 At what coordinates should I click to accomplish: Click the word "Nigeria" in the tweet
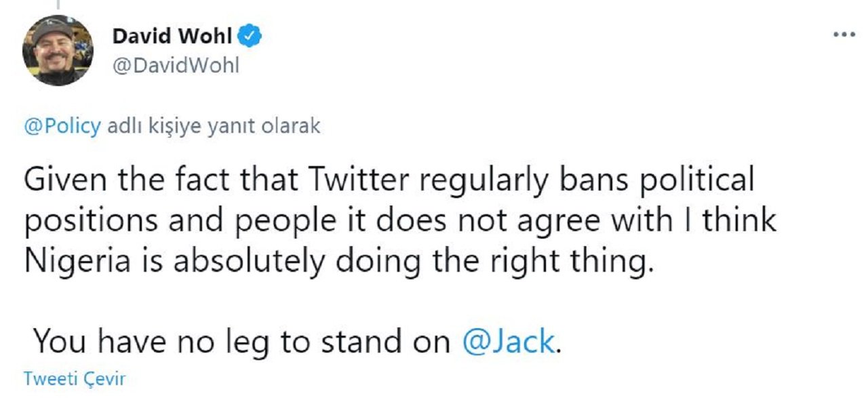pyautogui.click(x=77, y=262)
